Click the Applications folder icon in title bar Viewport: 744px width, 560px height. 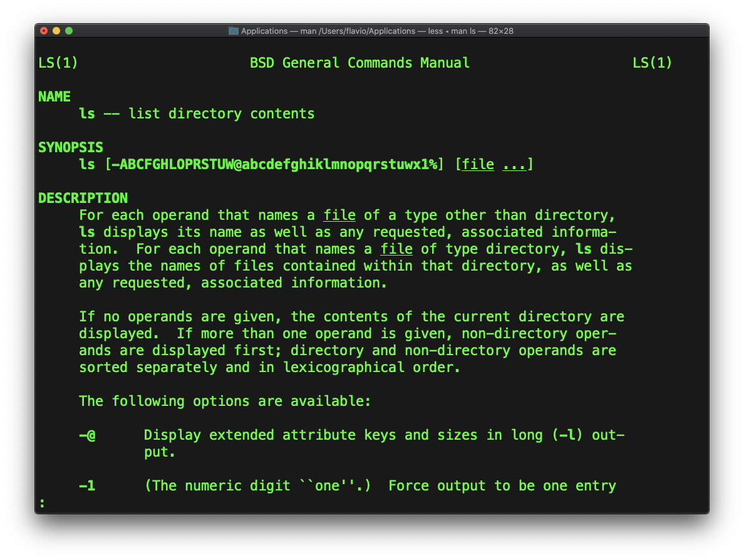pos(234,31)
